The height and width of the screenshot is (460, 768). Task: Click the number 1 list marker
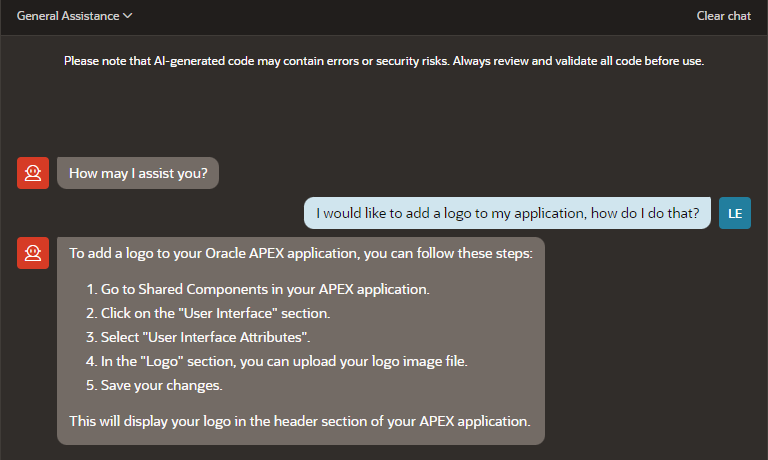click(x=89, y=289)
